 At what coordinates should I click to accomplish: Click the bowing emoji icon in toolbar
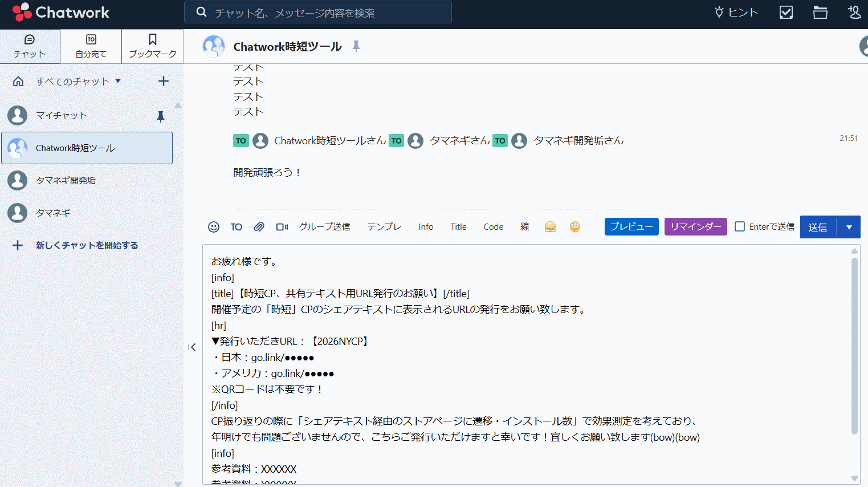(550, 227)
